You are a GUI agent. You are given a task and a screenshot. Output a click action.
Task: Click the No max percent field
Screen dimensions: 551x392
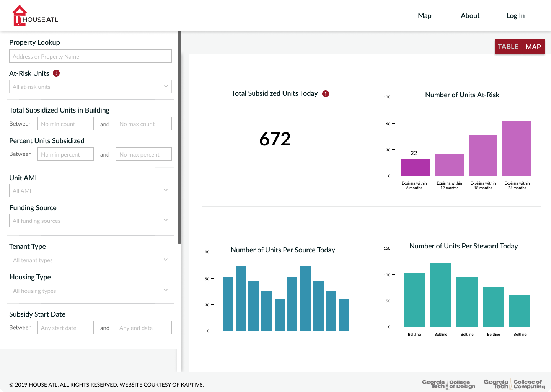(x=144, y=154)
